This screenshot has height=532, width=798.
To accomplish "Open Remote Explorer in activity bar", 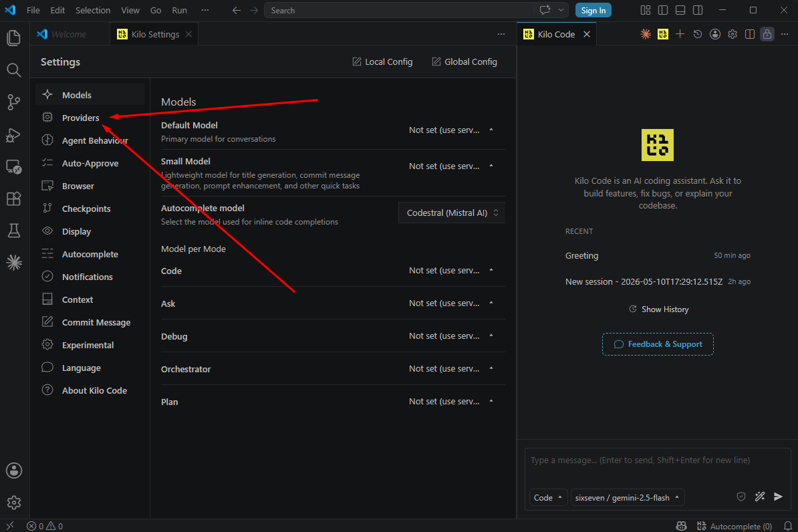I will [14, 167].
